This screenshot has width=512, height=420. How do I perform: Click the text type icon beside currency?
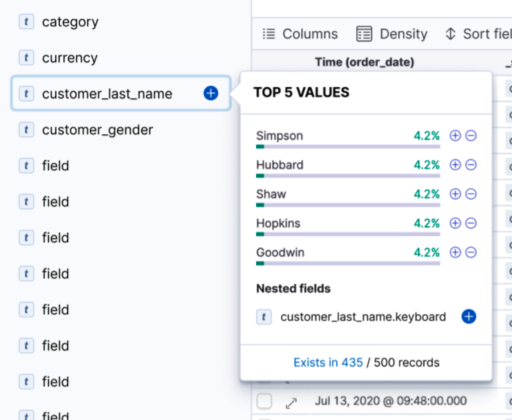tap(26, 57)
